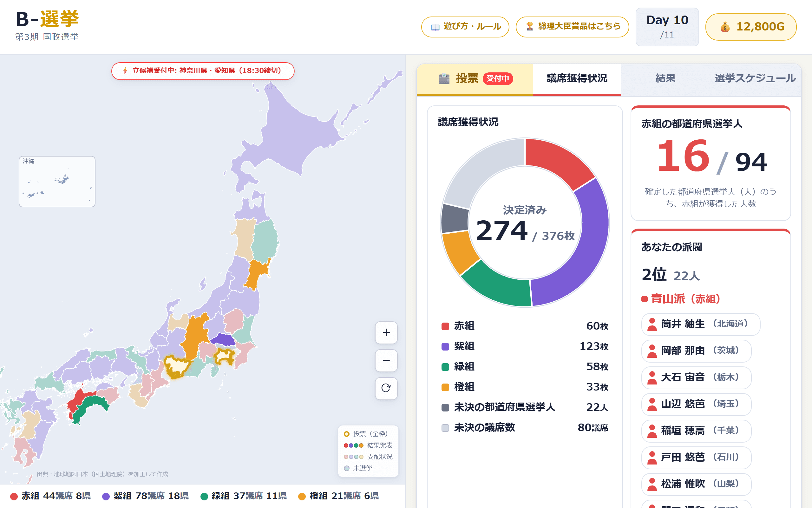Click the orange 橙組 legend swatch
Viewport: 812px width, 508px height.
[445, 387]
